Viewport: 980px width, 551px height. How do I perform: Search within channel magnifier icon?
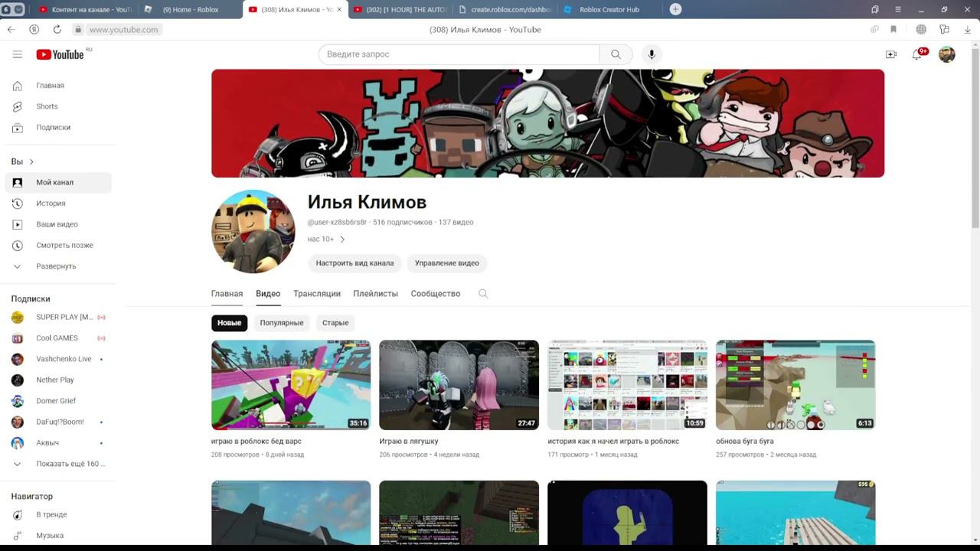(x=483, y=294)
